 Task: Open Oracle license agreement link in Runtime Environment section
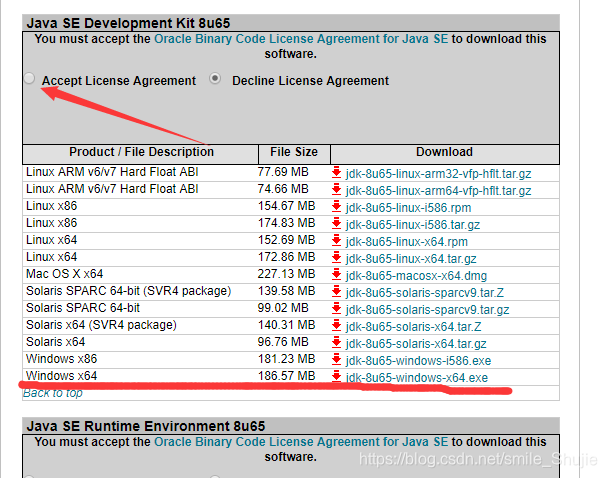point(301,442)
